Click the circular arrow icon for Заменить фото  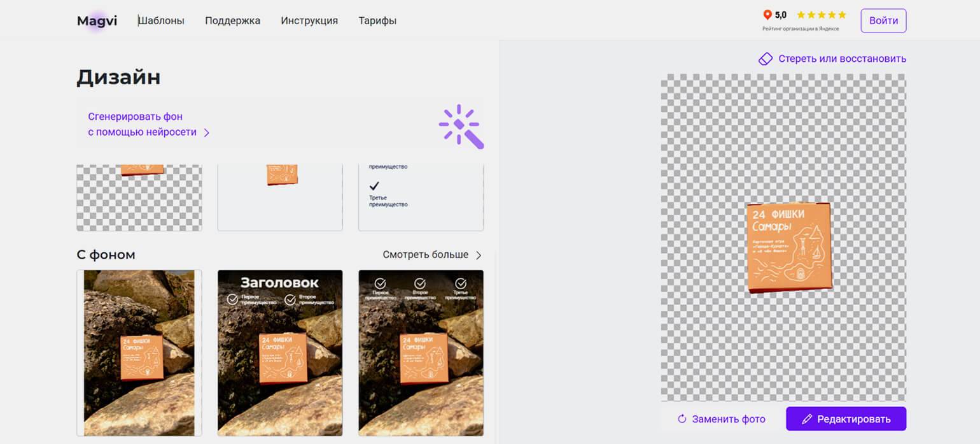tap(682, 419)
